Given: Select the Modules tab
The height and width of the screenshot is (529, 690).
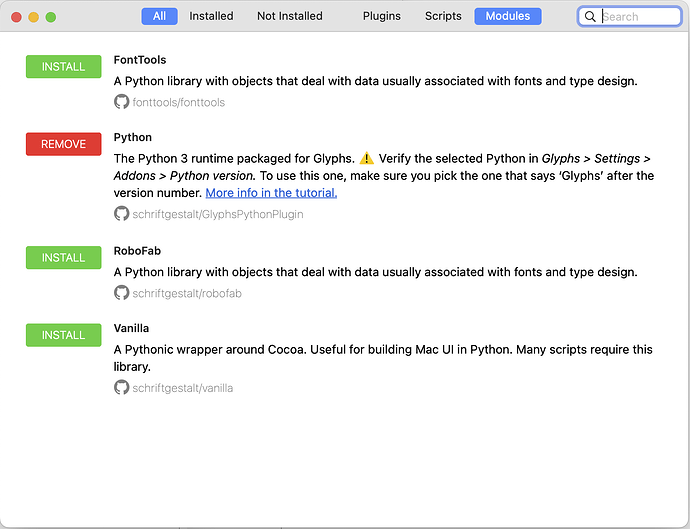Looking at the screenshot, I should pyautogui.click(x=508, y=16).
